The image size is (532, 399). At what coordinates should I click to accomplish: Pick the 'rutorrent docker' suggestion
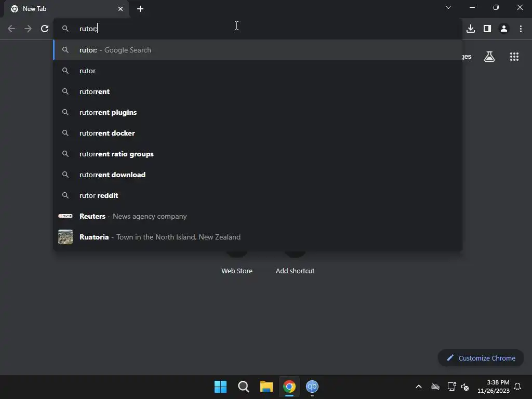point(258,133)
